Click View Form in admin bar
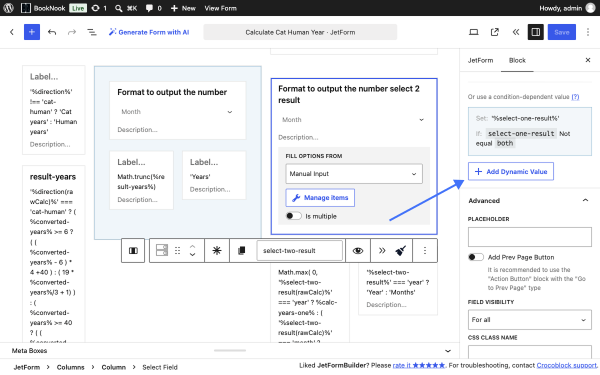Image resolution: width=600 pixels, height=375 pixels. (220, 8)
